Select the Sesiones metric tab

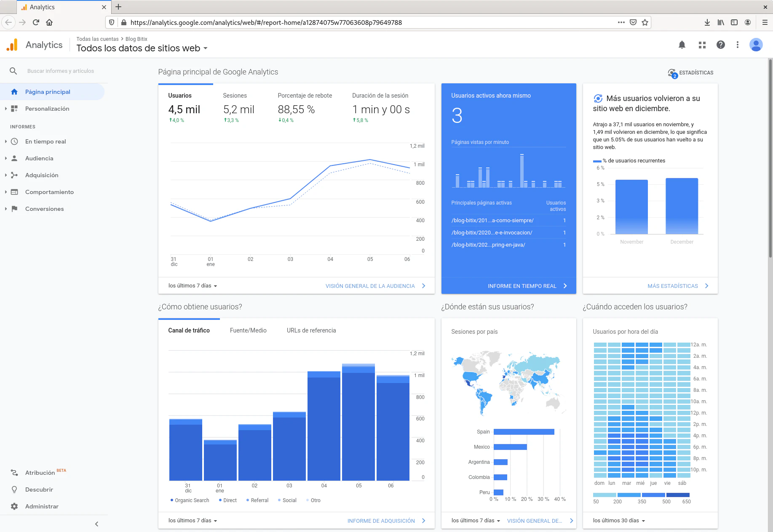click(235, 96)
